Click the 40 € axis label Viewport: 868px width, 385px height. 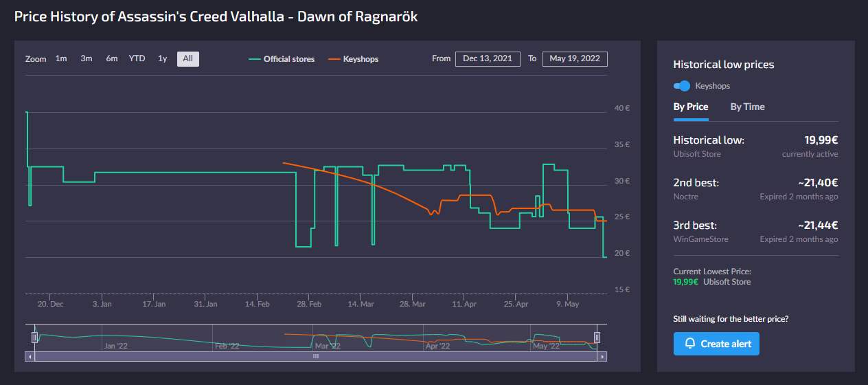click(x=622, y=109)
